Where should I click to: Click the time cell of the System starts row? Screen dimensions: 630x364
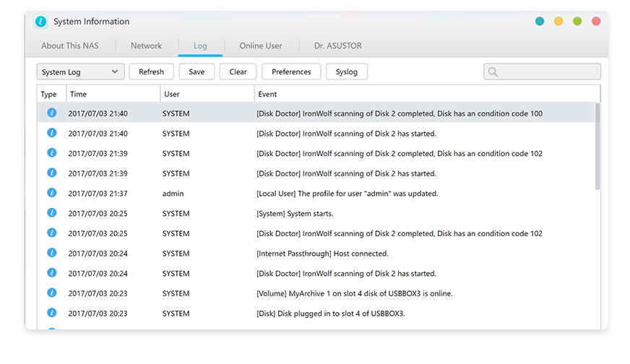98,214
